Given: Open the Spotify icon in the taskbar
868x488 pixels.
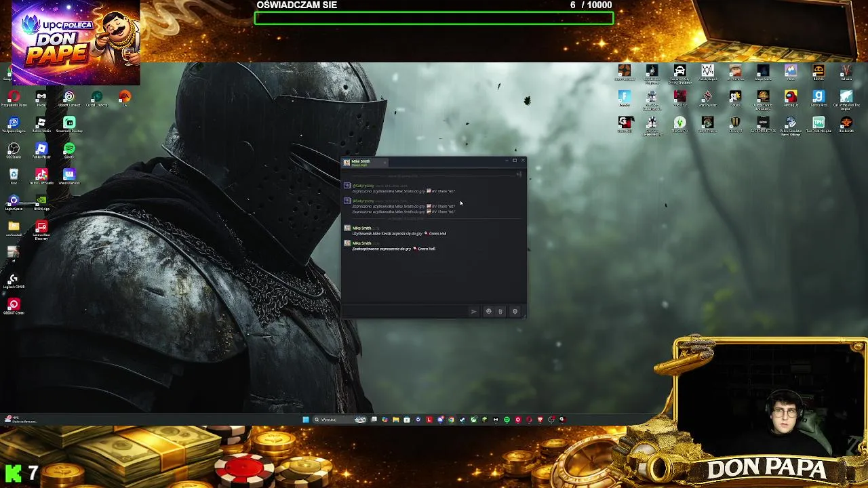Looking at the screenshot, I should click(507, 420).
